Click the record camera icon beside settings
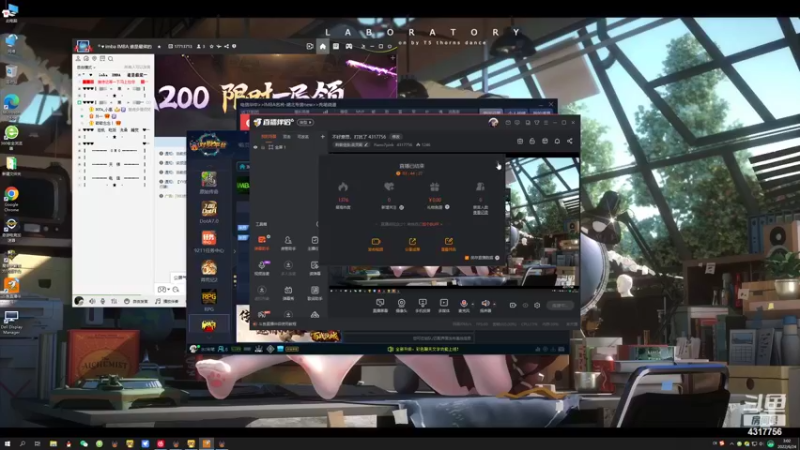 pyautogui.click(x=513, y=305)
